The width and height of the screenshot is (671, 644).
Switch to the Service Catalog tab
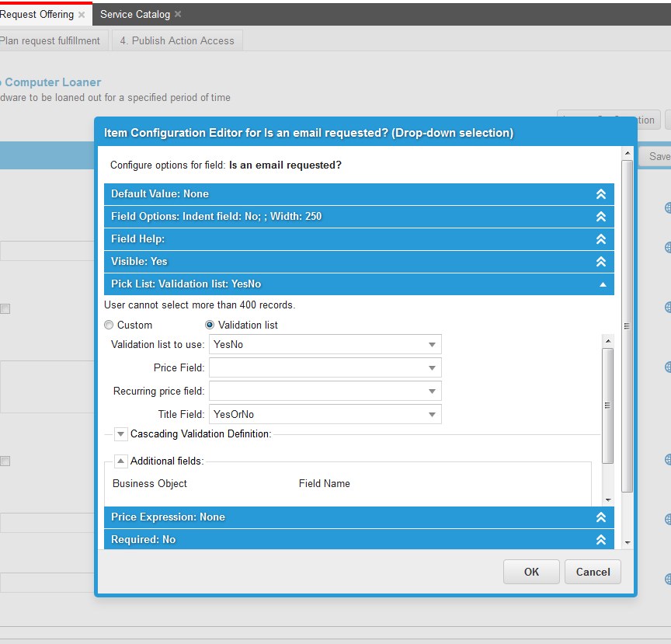[x=134, y=14]
